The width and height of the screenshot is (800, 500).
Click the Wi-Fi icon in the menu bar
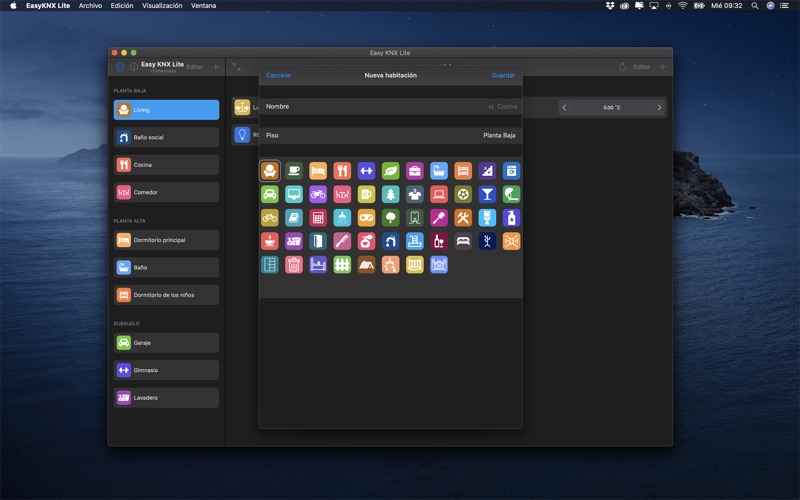pos(683,6)
